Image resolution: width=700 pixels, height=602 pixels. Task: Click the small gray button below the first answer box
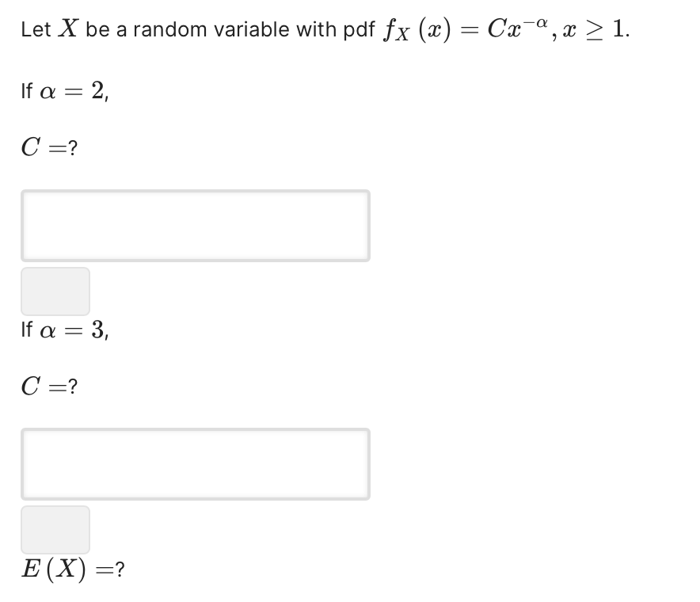click(55, 291)
